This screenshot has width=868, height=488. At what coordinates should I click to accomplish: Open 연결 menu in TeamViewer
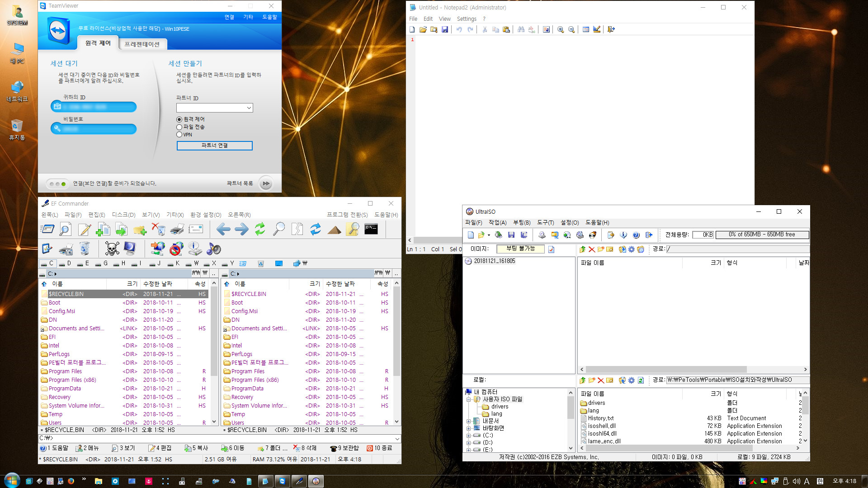229,17
